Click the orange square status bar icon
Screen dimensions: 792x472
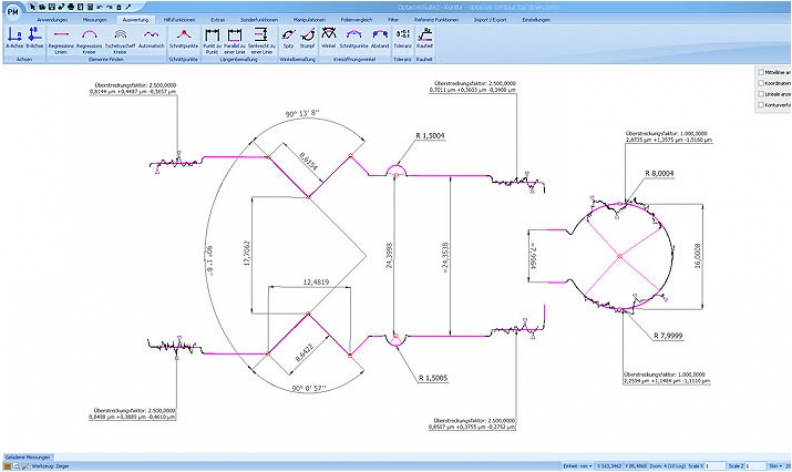[8, 466]
